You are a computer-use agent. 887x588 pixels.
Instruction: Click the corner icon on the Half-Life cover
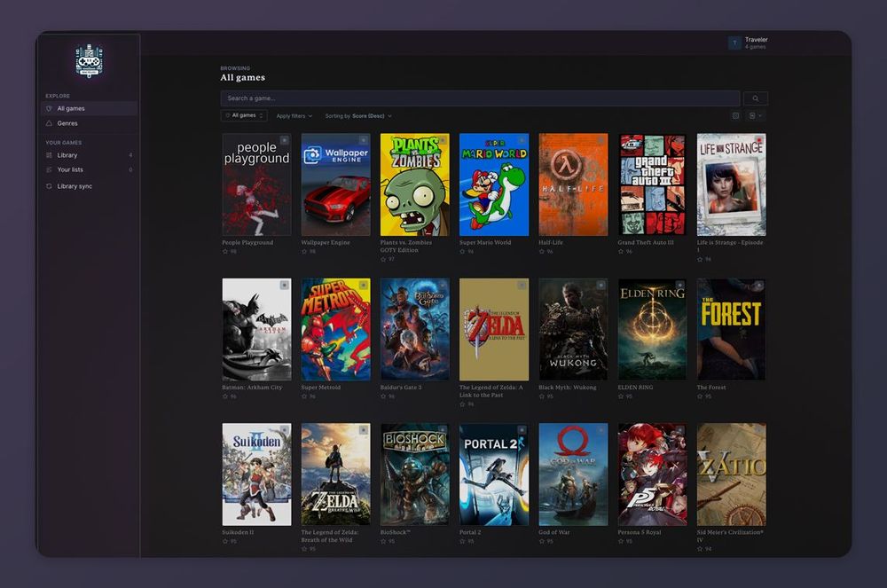coord(600,140)
